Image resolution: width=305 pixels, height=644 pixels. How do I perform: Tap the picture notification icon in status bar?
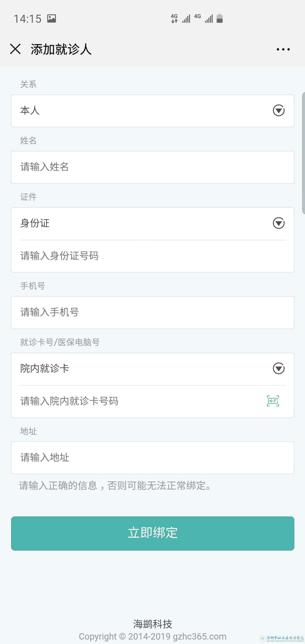point(51,19)
